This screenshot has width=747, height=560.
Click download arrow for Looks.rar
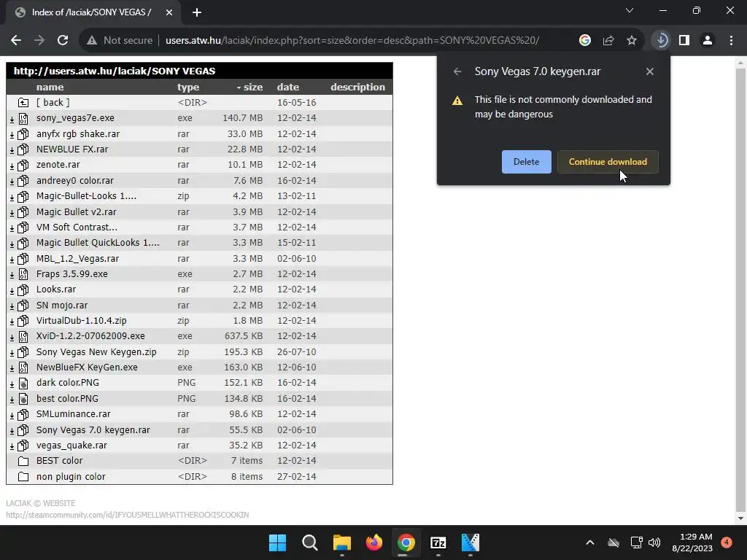tap(12, 290)
